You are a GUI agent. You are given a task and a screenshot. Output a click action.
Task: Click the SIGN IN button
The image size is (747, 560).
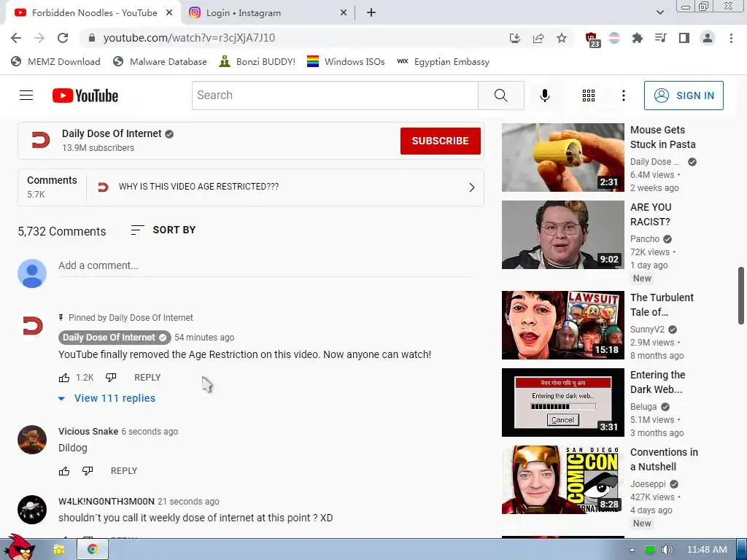[x=683, y=96]
